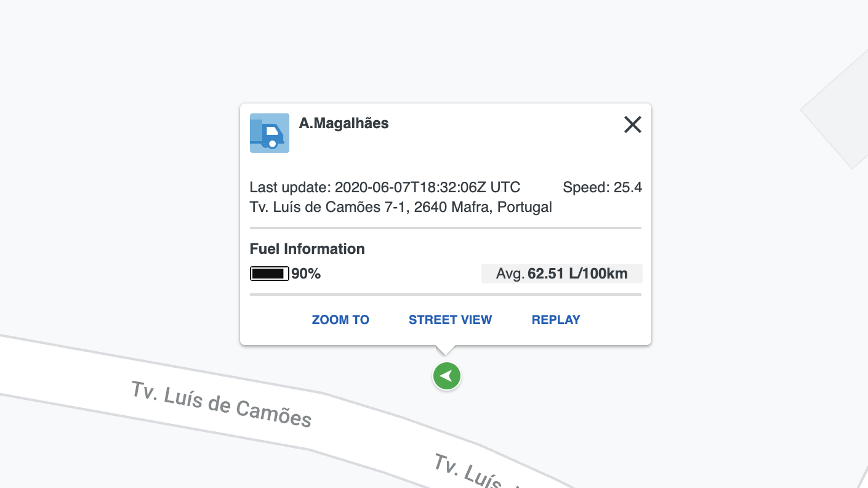Close the A.Magalhães info popup
This screenshot has width=868, height=488.
pyautogui.click(x=633, y=125)
